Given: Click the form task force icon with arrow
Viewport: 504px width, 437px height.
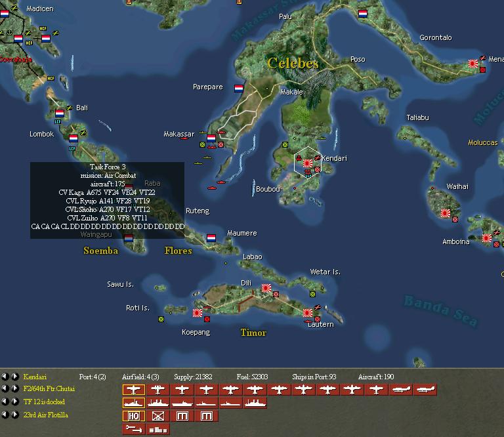Looking at the screenshot, I should coord(134,429).
